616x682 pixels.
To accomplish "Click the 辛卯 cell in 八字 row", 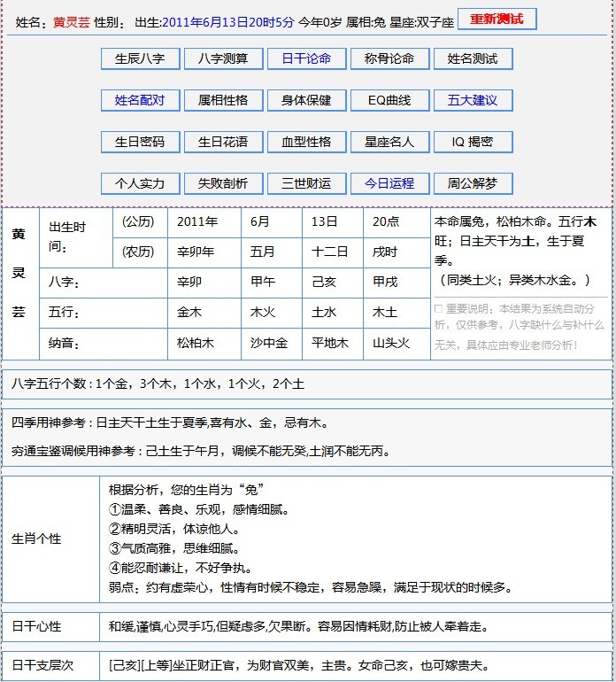I will tap(204, 283).
